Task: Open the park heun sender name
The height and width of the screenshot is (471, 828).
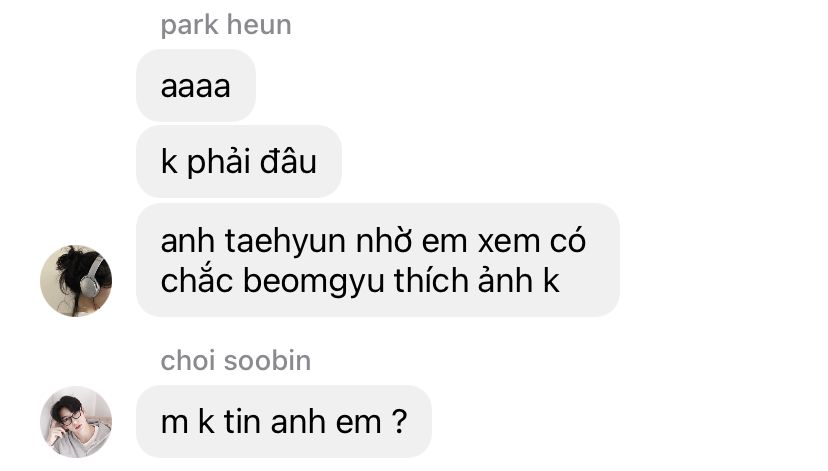Action: (226, 25)
